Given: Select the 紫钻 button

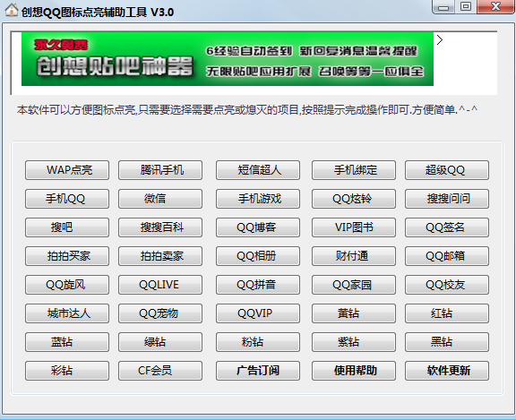Looking at the screenshot, I should tap(354, 342).
